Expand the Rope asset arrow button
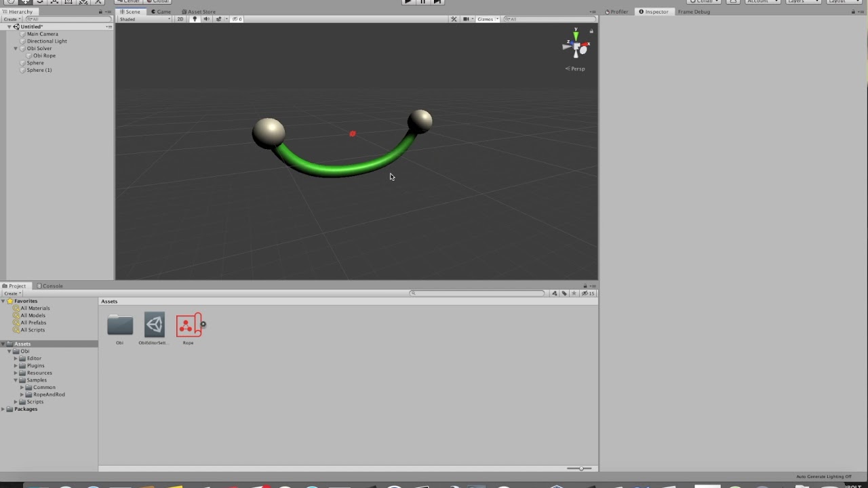This screenshot has width=868, height=488. pos(203,324)
